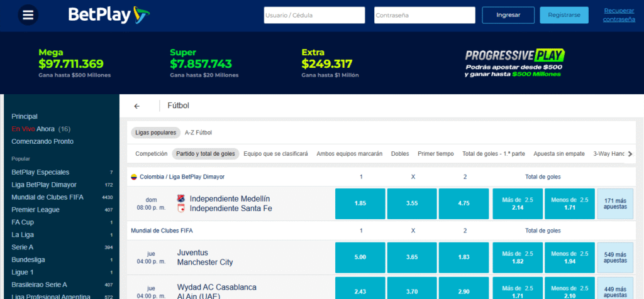Image resolution: width=644 pixels, height=299 pixels.
Task: Click the Ingresar button
Action: [508, 15]
